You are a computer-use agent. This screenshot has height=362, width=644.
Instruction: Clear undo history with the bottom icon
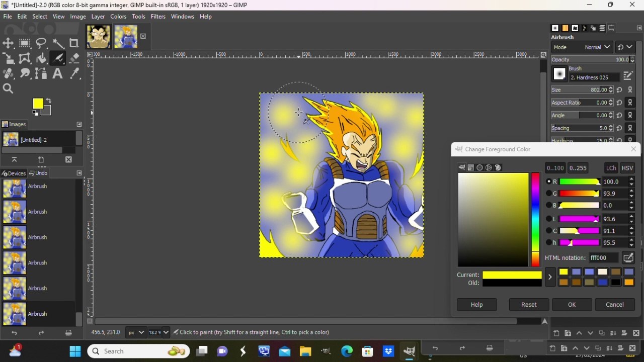(x=69, y=333)
